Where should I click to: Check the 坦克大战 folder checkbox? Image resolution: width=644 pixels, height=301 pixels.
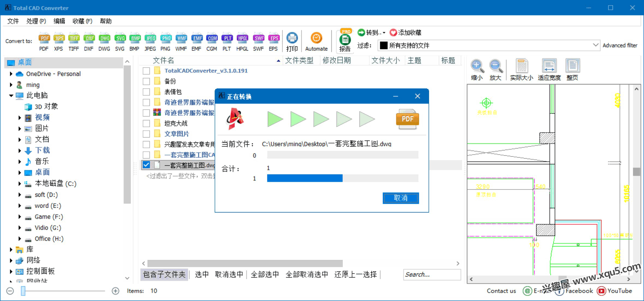(x=146, y=123)
